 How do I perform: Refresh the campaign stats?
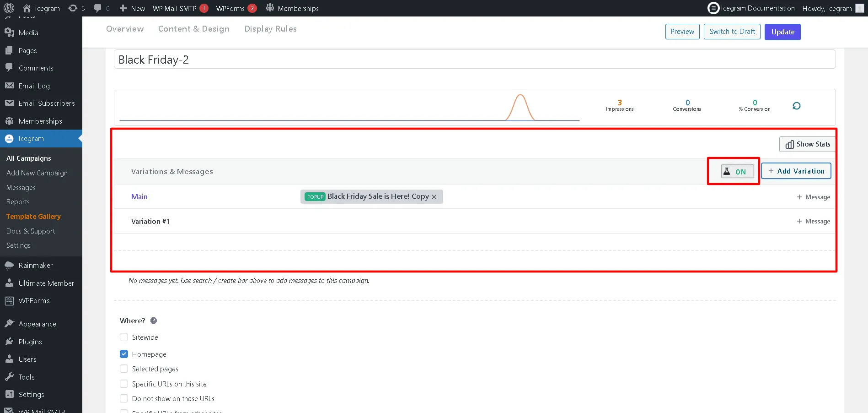tap(797, 106)
